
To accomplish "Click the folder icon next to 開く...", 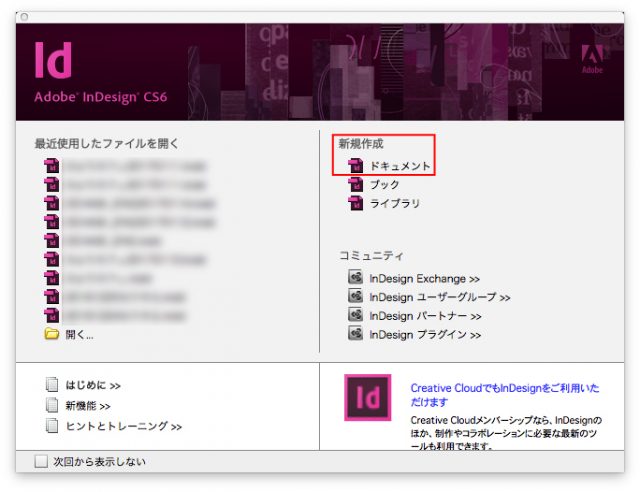I will (52, 335).
